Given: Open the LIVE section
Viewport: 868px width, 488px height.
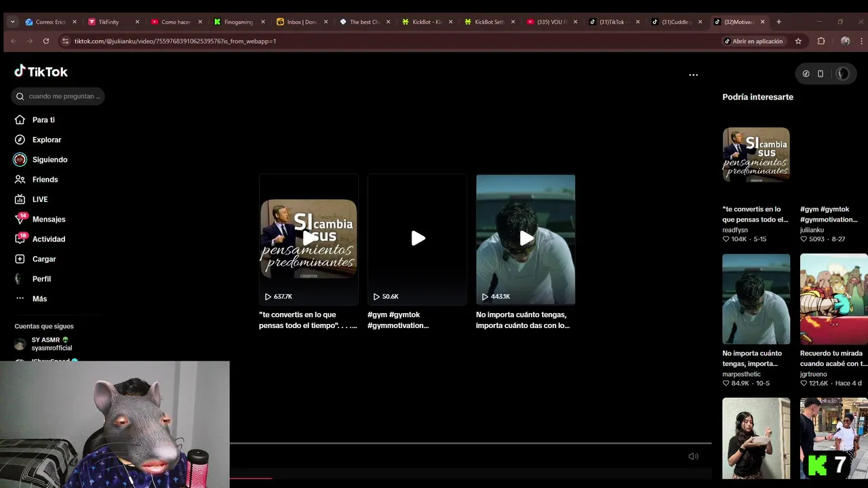Looking at the screenshot, I should (40, 199).
